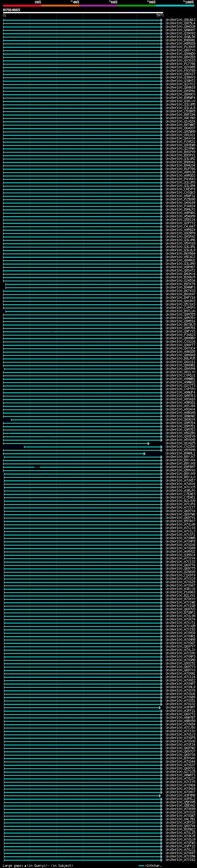Select the UniRef100_O24534 label
The width and height of the screenshot is (197, 868).
point(180,281)
